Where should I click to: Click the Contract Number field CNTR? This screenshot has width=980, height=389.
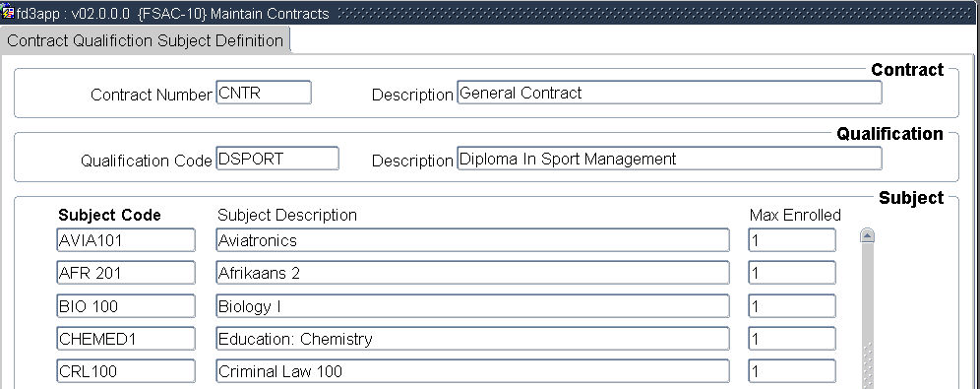(x=263, y=93)
